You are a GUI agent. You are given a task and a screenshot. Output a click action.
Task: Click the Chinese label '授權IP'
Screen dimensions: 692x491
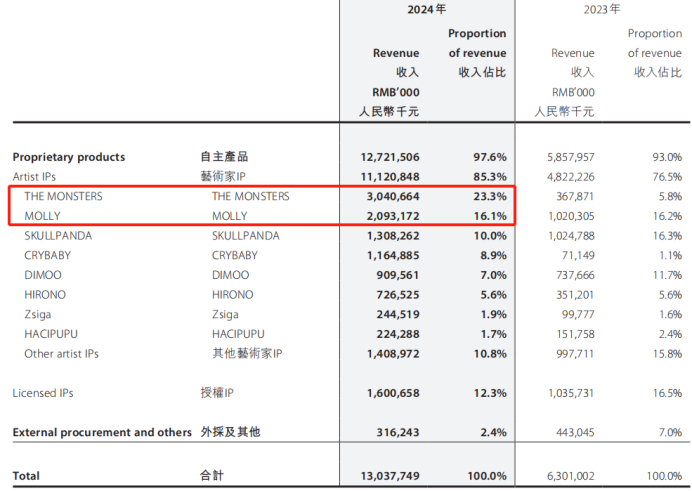tap(217, 393)
